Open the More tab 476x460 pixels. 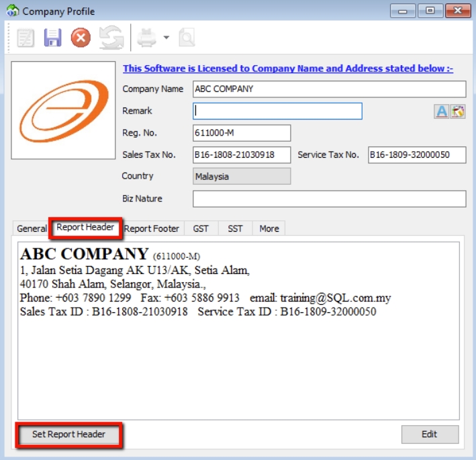click(x=269, y=228)
